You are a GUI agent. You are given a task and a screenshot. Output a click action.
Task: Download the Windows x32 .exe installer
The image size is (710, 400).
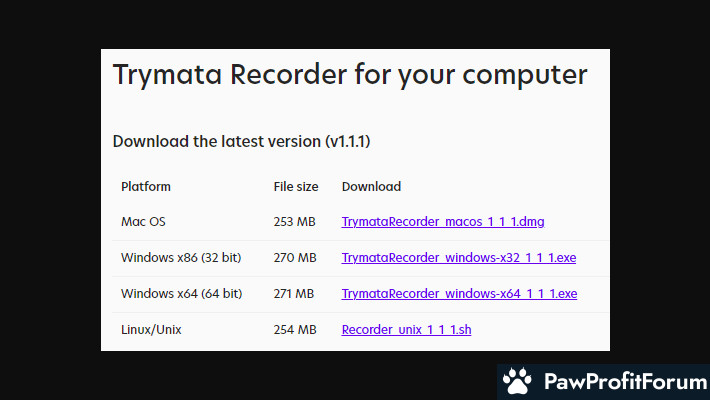coord(459,257)
